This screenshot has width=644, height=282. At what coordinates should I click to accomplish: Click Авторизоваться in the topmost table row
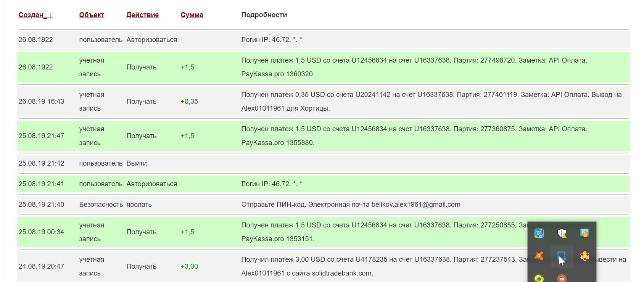[x=151, y=40]
